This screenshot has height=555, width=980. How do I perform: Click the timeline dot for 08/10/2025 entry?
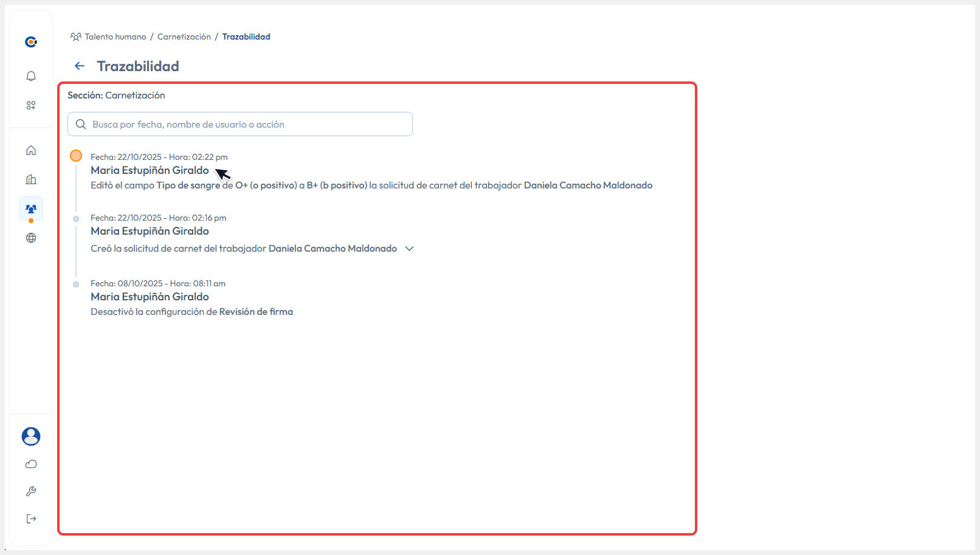pos(76,284)
